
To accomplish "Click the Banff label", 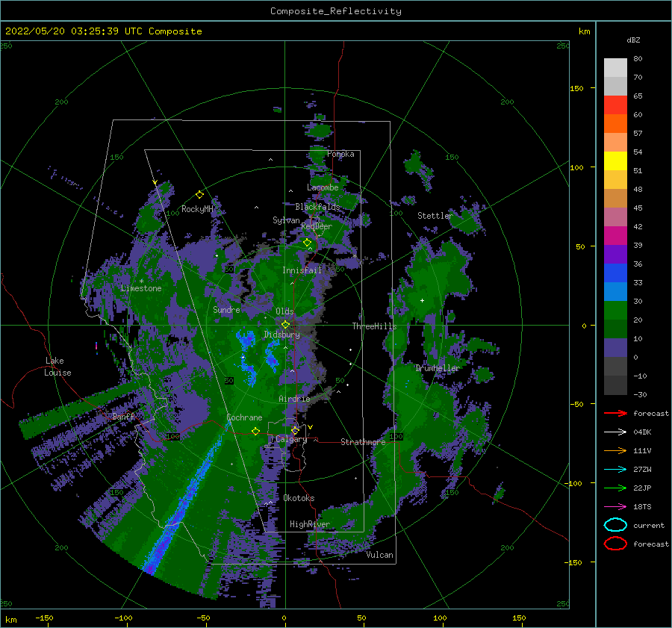I will click(123, 417).
